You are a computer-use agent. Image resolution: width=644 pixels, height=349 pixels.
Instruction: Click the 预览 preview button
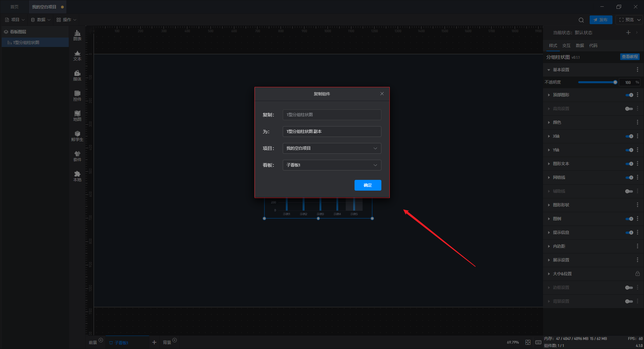click(626, 20)
